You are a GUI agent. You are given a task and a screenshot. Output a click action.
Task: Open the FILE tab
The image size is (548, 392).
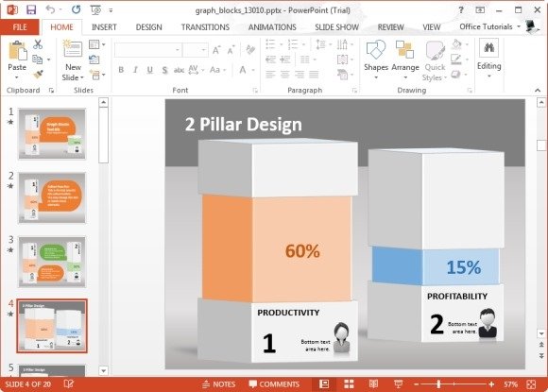[x=20, y=27]
